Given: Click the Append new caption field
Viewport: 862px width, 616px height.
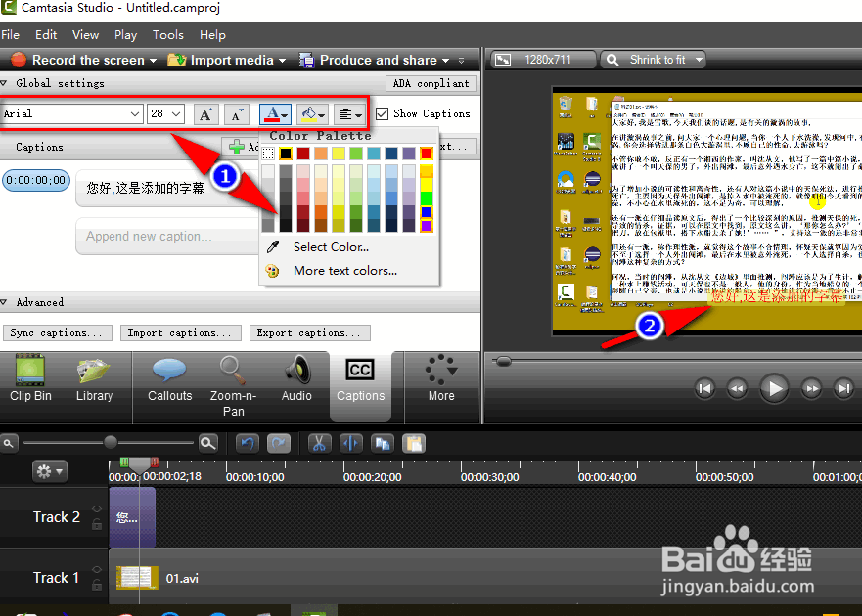Looking at the screenshot, I should pyautogui.click(x=167, y=237).
